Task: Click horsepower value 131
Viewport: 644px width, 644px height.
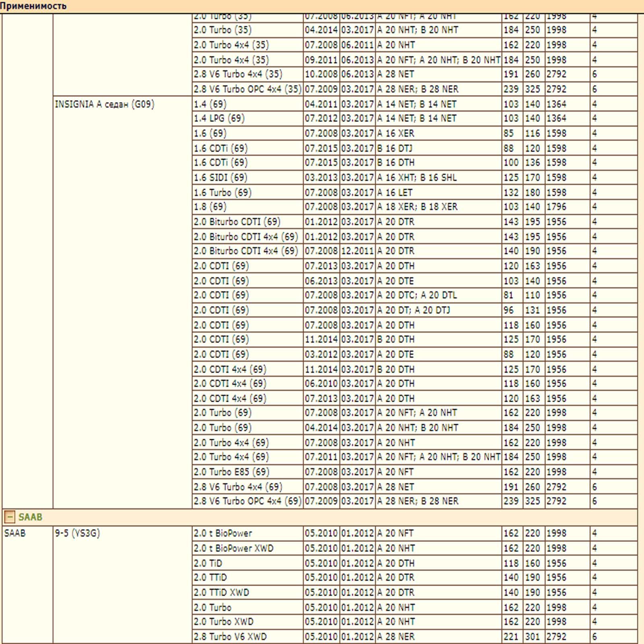Action: (533, 310)
